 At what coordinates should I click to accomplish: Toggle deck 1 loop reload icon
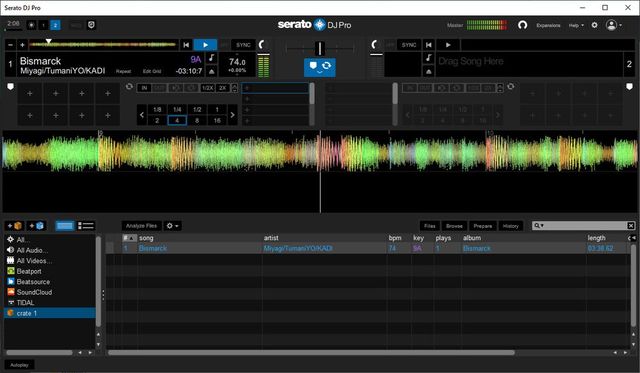[x=129, y=87]
